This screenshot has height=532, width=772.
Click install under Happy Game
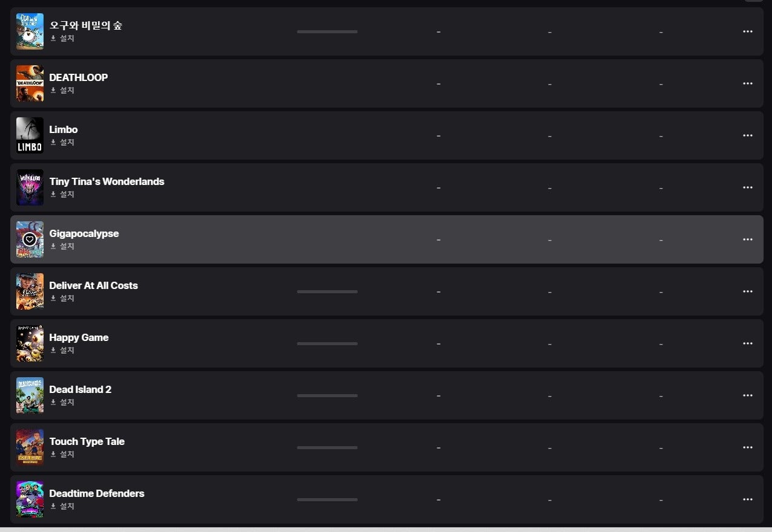(x=62, y=350)
